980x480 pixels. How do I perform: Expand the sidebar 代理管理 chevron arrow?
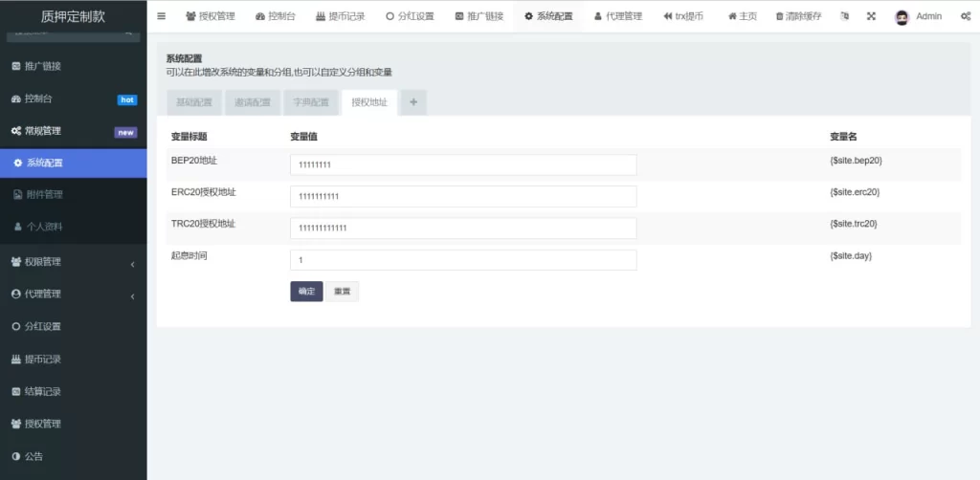[132, 296]
